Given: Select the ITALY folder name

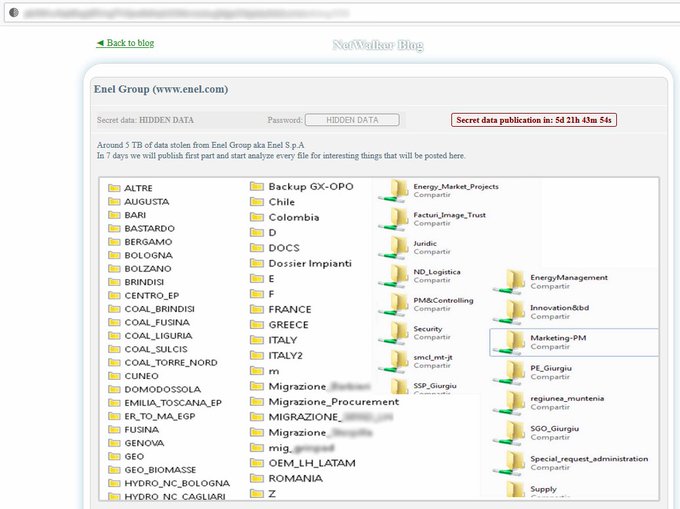Looking at the screenshot, I should point(283,340).
